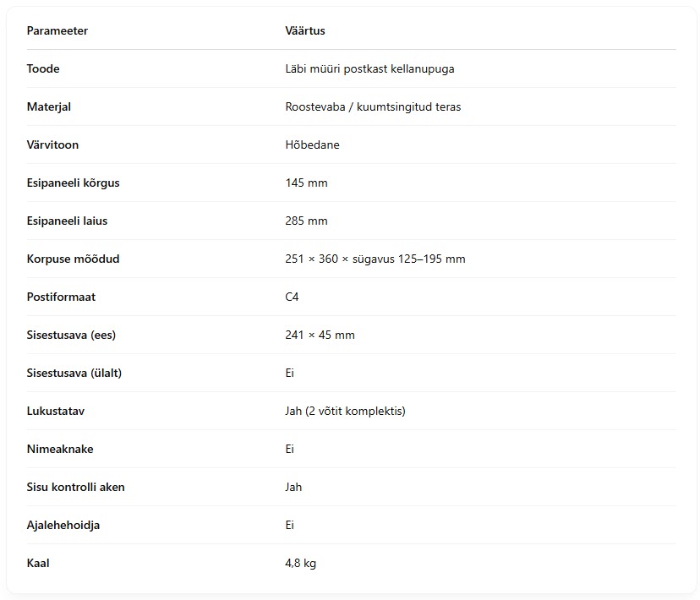700x600 pixels.
Task: Click the 285 mm width value
Action: 306,221
